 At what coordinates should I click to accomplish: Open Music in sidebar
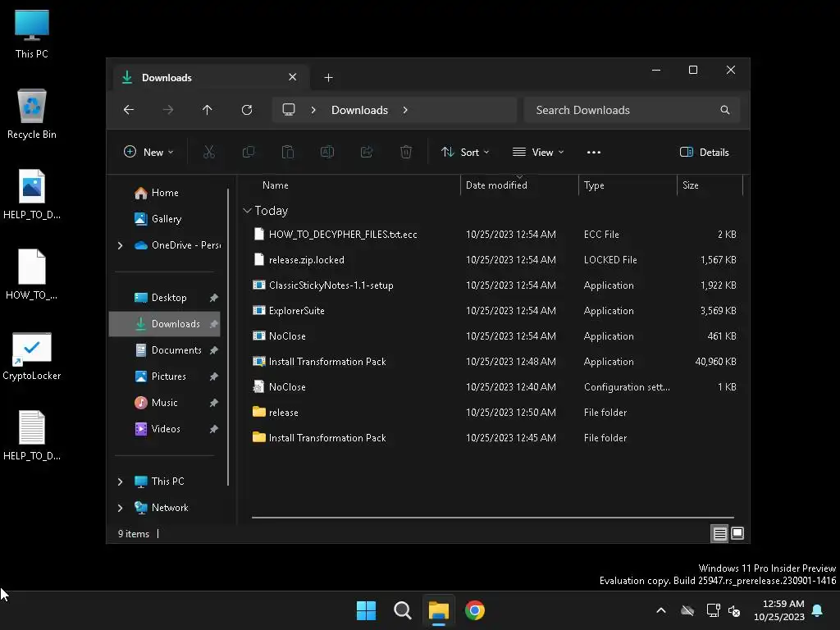click(x=164, y=403)
